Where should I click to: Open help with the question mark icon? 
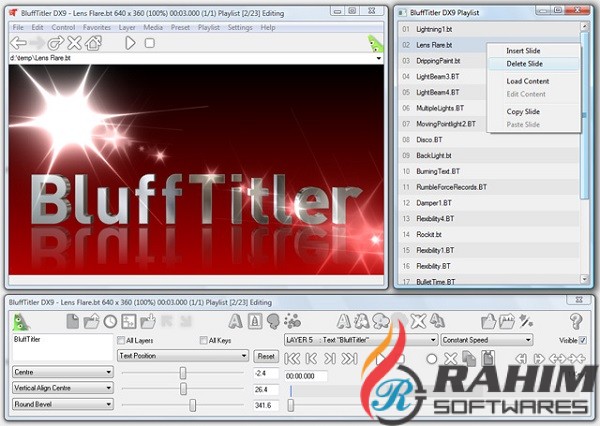click(x=576, y=322)
